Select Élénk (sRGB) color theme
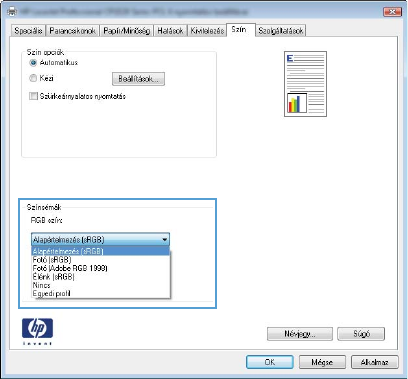Viewport: 408px width, 379px height. point(100,277)
